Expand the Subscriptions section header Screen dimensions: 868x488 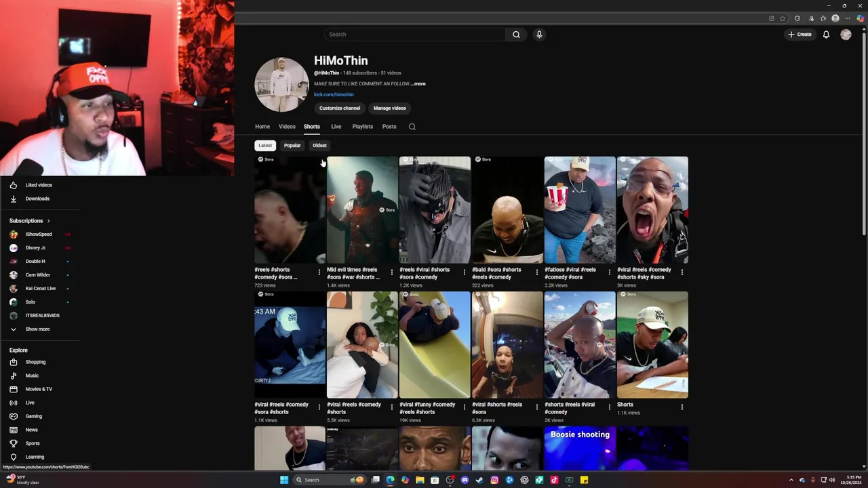(x=30, y=221)
